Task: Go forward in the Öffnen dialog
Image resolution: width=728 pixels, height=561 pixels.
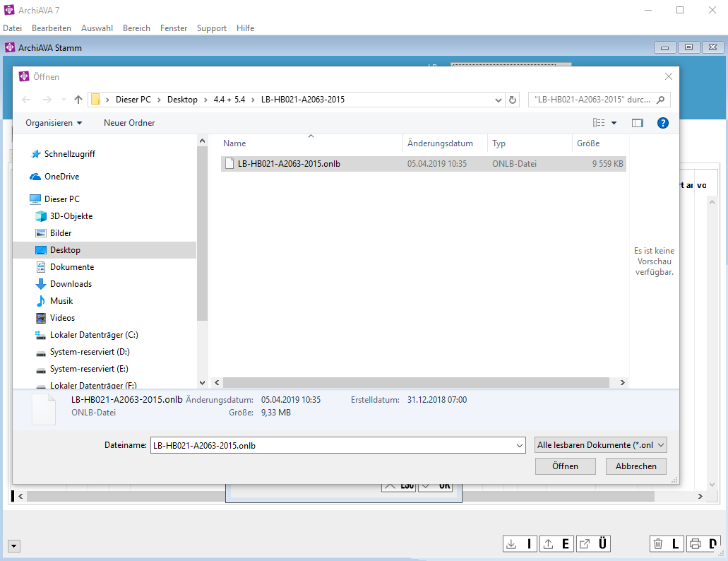Action: (47, 100)
